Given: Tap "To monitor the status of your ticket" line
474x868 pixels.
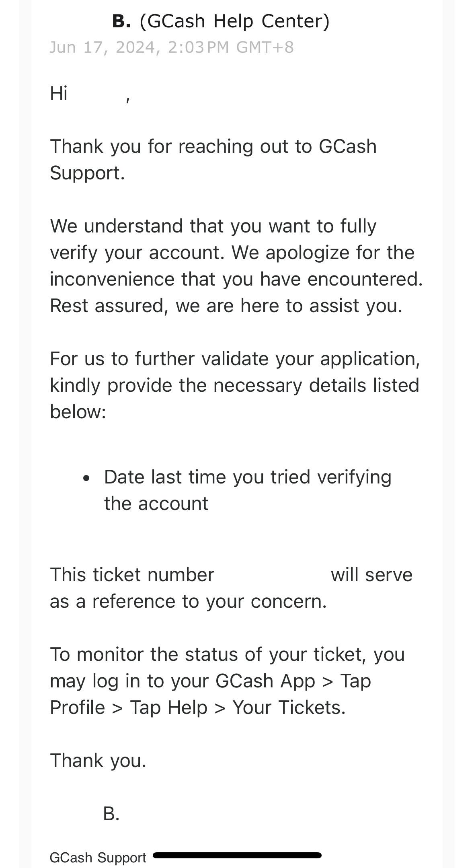Looking at the screenshot, I should [227, 654].
